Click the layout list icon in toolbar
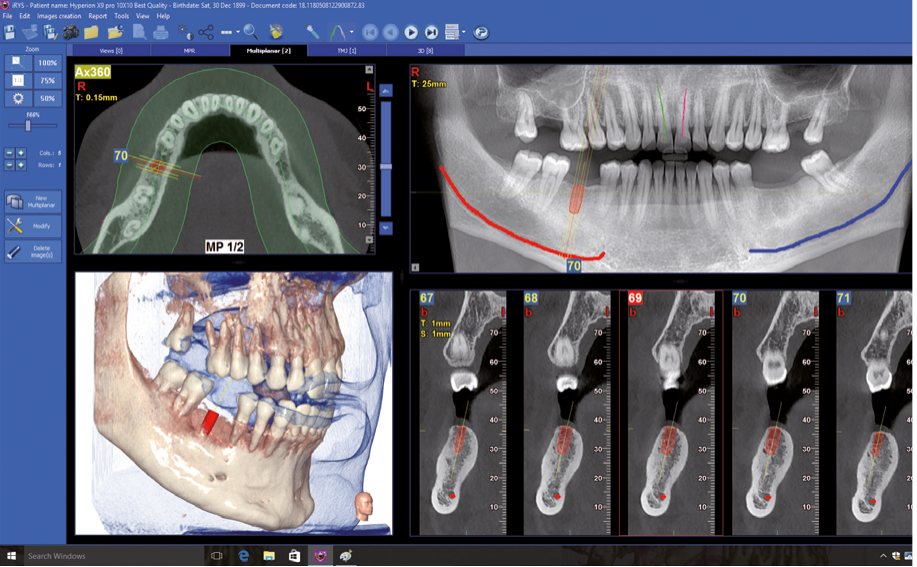 click(x=451, y=32)
